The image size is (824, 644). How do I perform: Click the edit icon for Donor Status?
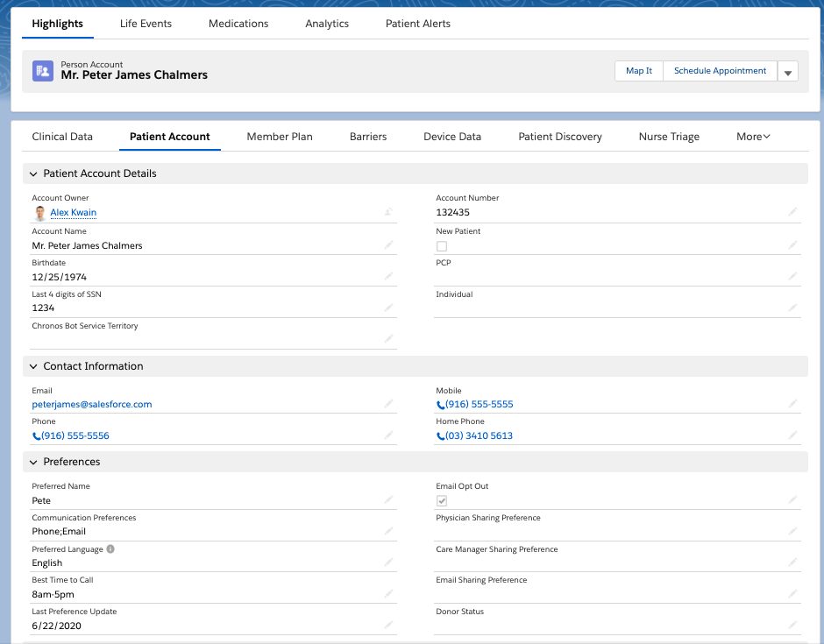click(792, 626)
